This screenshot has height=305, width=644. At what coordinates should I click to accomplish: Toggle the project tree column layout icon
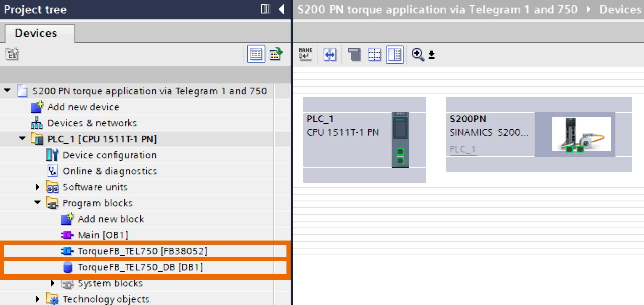coord(265,9)
